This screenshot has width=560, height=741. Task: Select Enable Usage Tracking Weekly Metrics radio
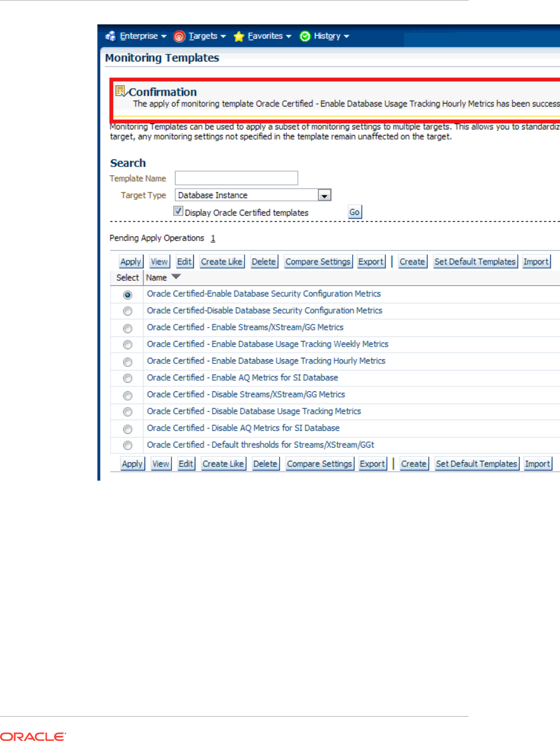click(128, 345)
